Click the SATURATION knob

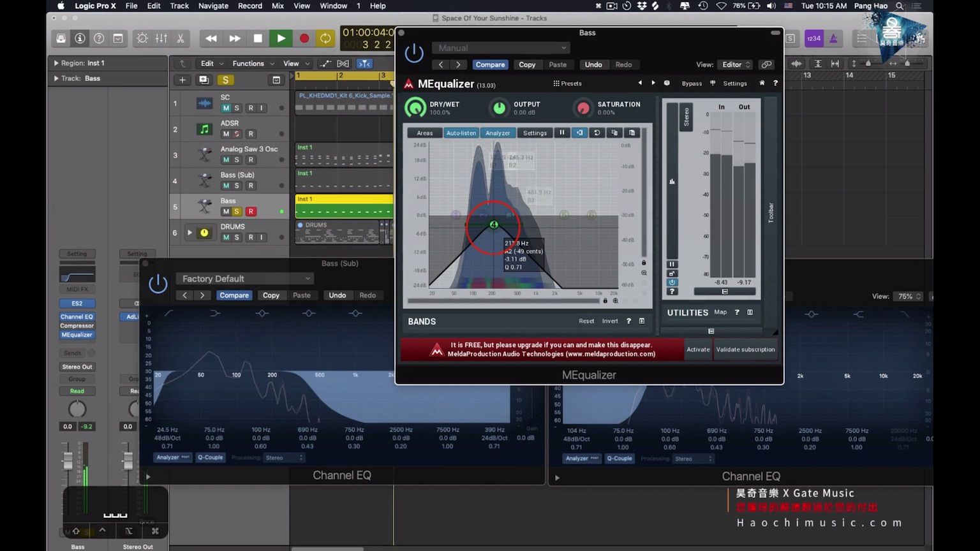583,108
